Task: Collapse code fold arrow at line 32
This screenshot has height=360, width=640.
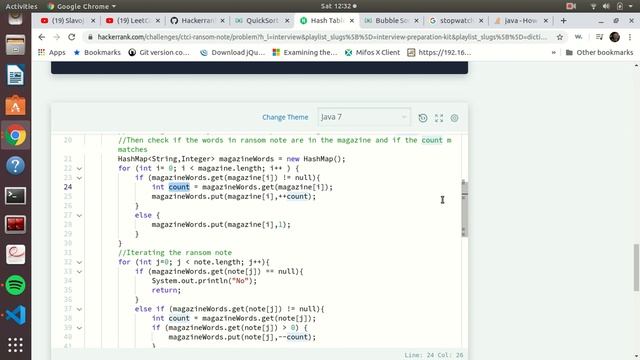Action: click(79, 262)
